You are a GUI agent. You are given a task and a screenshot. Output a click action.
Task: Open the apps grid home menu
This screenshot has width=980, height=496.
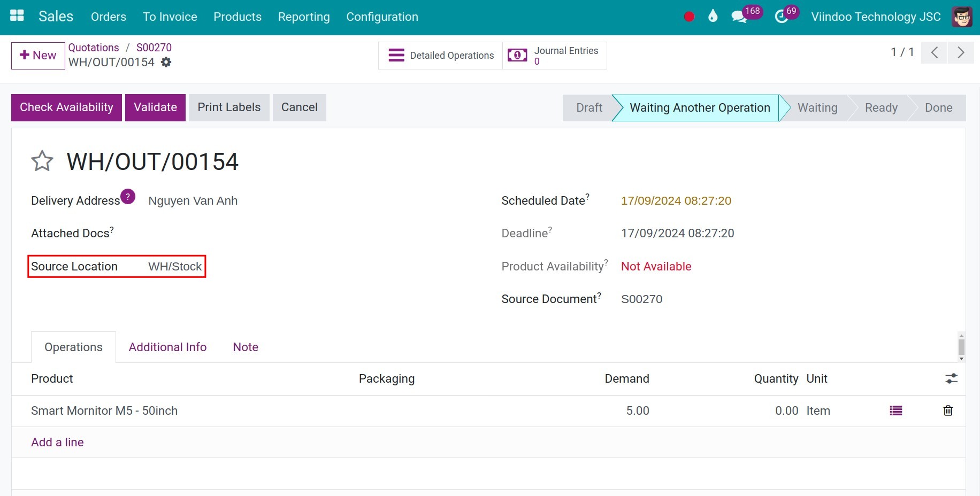click(x=17, y=16)
